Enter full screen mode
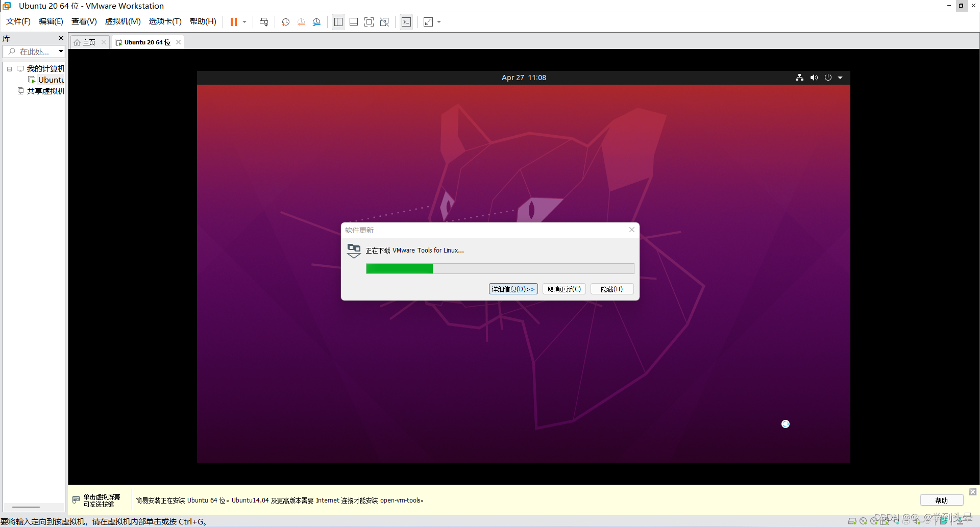Viewport: 980px width, 527px height. coord(369,22)
